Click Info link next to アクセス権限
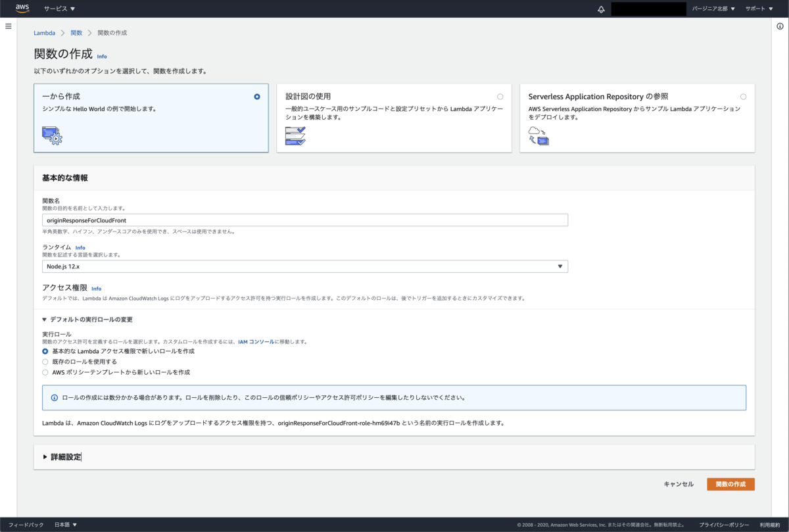This screenshot has width=789, height=532. click(97, 289)
